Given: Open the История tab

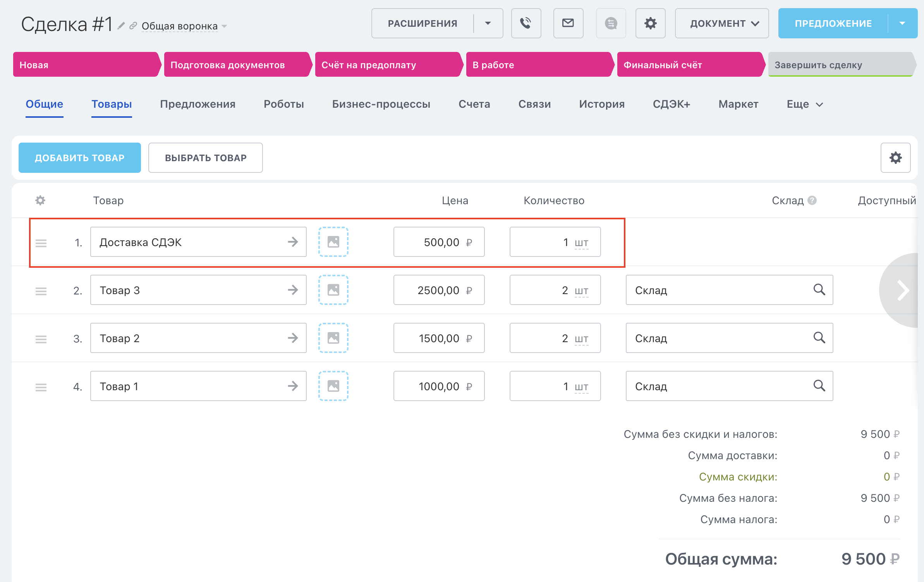Looking at the screenshot, I should click(x=601, y=104).
